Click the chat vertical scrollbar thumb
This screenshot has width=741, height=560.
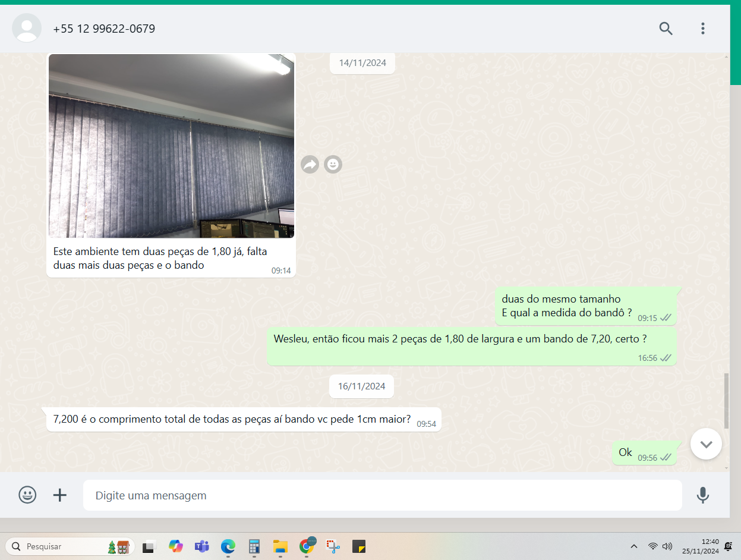click(726, 401)
